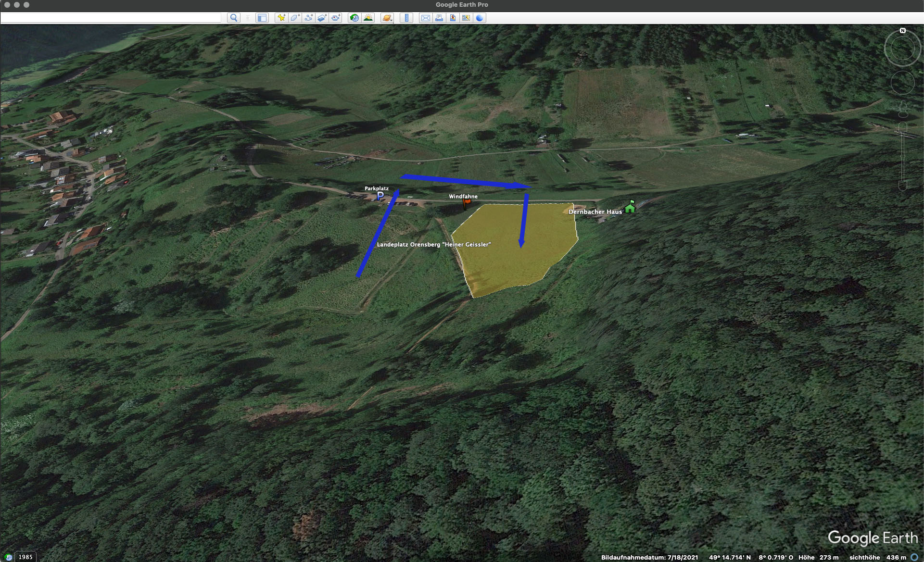
Task: Click the Dernbacher Haus placemark
Action: 630,207
